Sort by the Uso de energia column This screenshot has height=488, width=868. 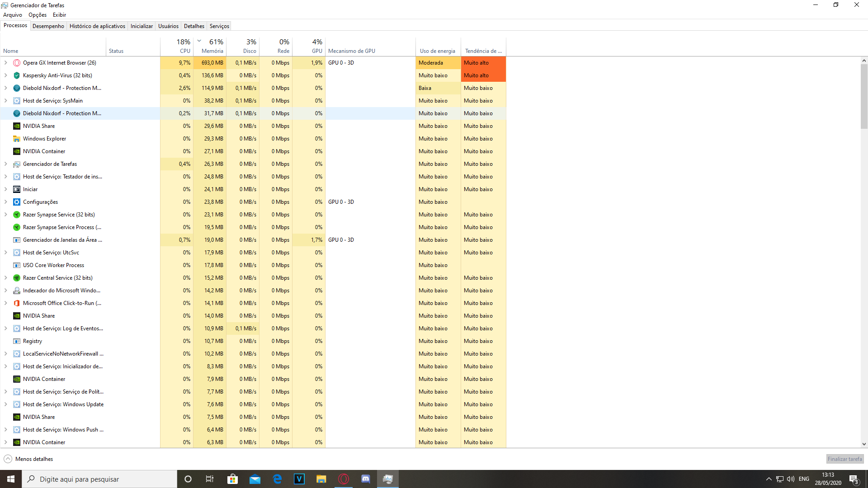click(x=438, y=46)
